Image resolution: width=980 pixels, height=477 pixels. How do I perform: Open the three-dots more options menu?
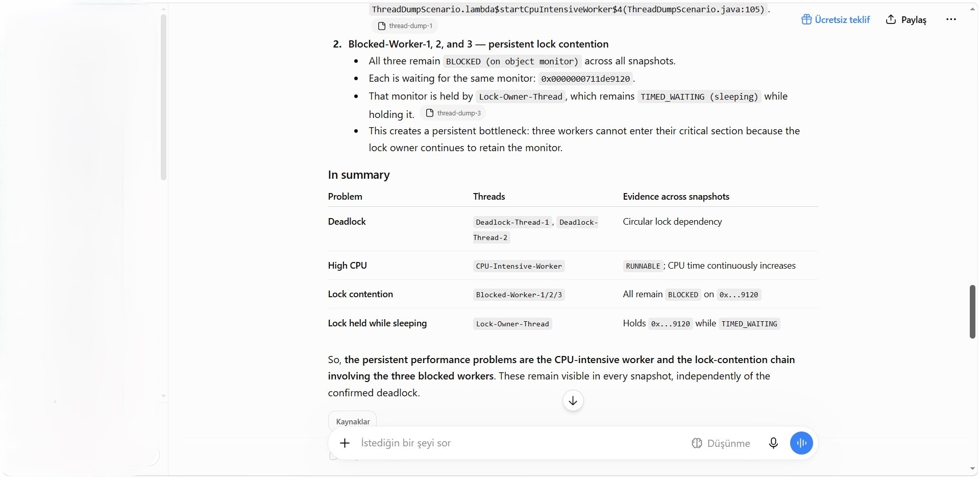point(951,19)
